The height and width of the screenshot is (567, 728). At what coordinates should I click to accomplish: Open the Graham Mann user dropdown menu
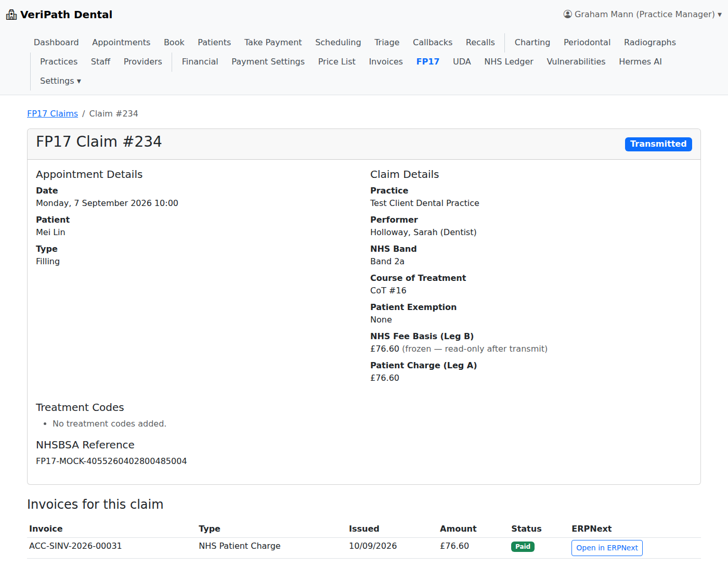pos(643,14)
